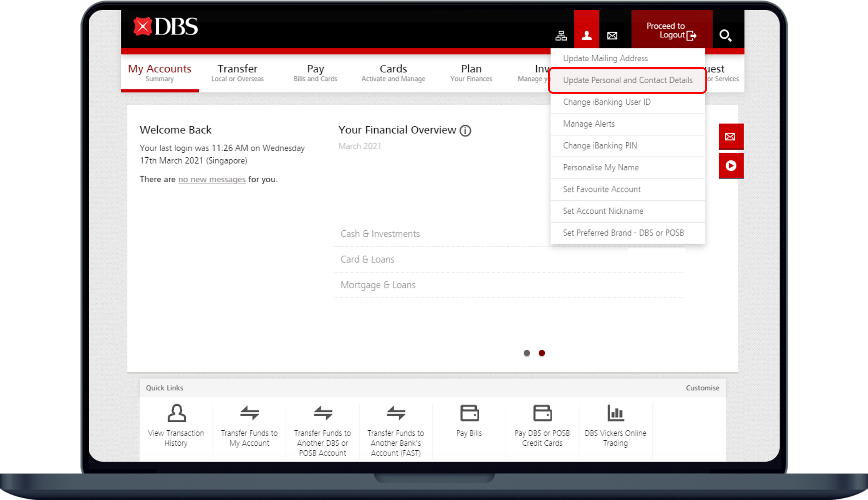Choose Change iBanking User ID
Image resolution: width=868 pixels, height=500 pixels.
tap(628, 102)
